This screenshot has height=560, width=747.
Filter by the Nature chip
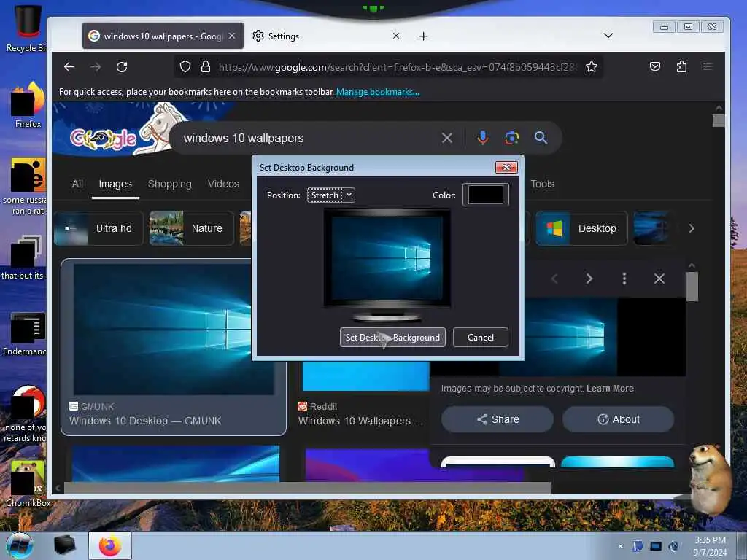click(192, 228)
